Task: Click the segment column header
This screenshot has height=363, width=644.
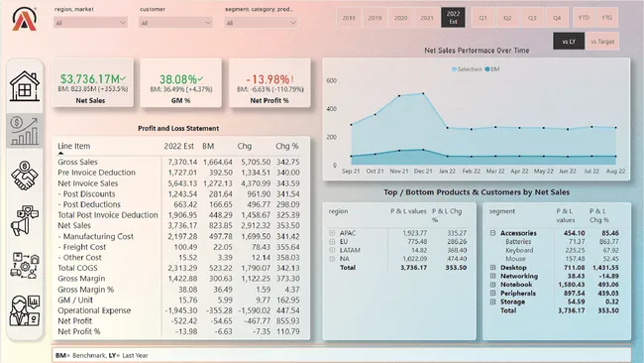Action: point(502,211)
